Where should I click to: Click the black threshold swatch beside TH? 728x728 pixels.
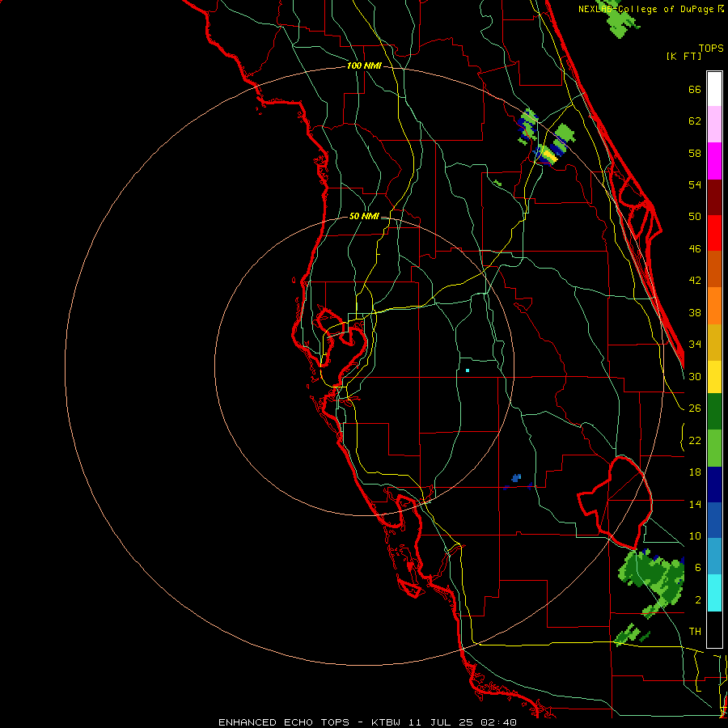point(714,629)
